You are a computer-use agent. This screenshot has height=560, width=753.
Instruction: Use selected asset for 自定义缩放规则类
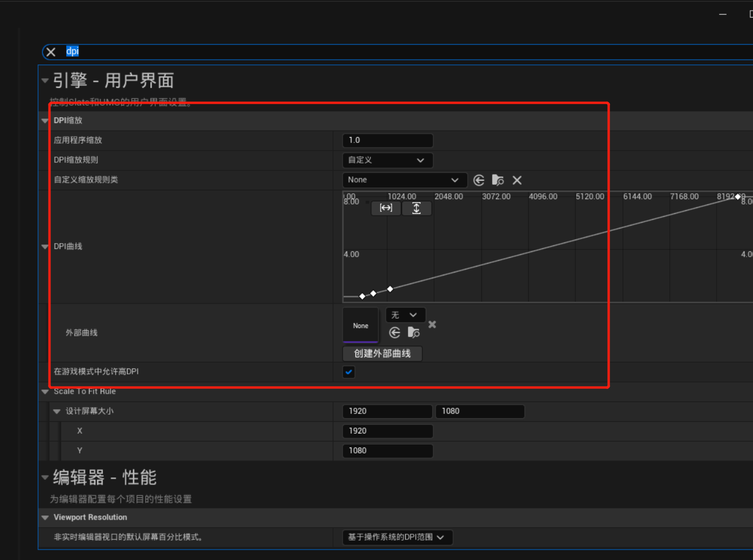[x=479, y=180]
